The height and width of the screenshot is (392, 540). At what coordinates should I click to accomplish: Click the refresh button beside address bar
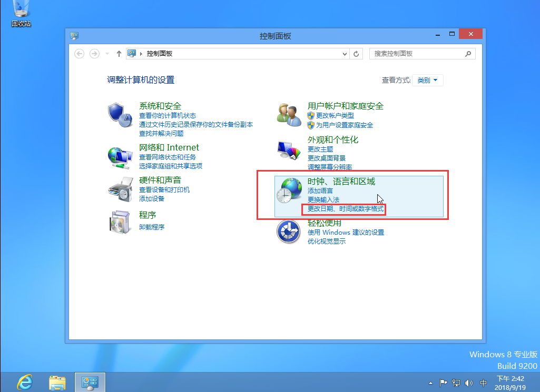point(357,54)
